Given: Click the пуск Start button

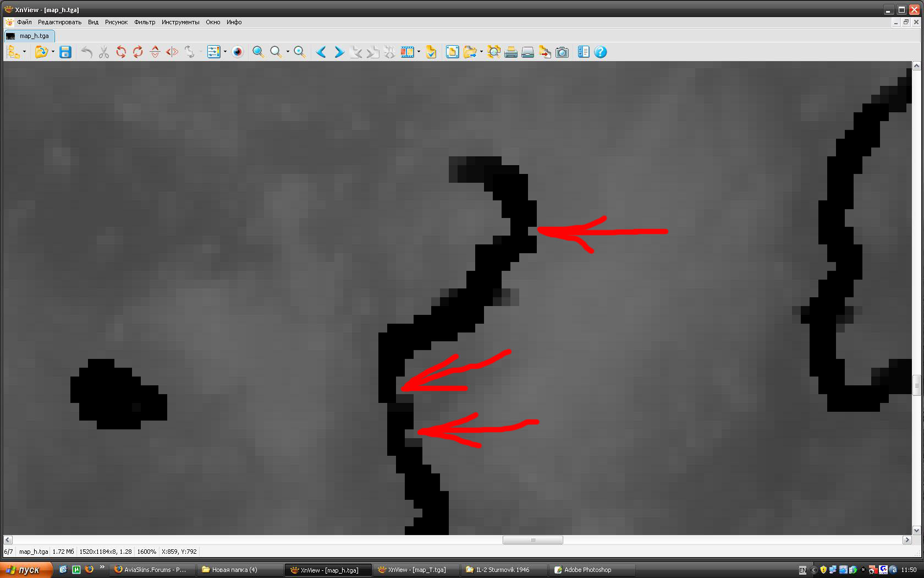Looking at the screenshot, I should click(26, 570).
